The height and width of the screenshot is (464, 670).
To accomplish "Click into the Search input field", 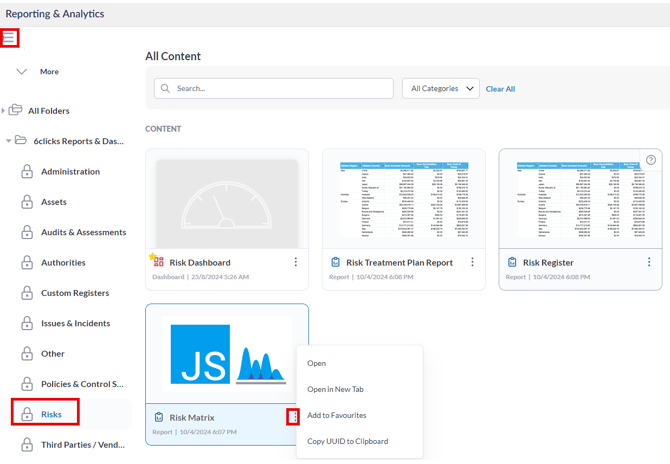I will click(x=280, y=89).
